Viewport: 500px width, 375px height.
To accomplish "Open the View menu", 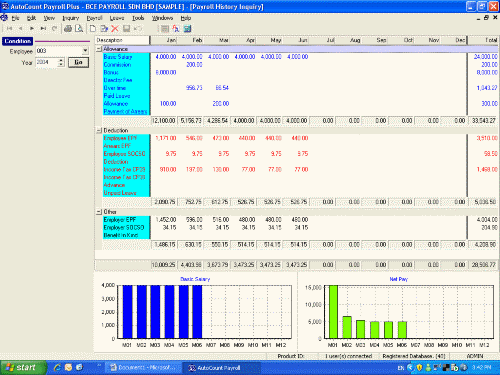I will coord(49,18).
